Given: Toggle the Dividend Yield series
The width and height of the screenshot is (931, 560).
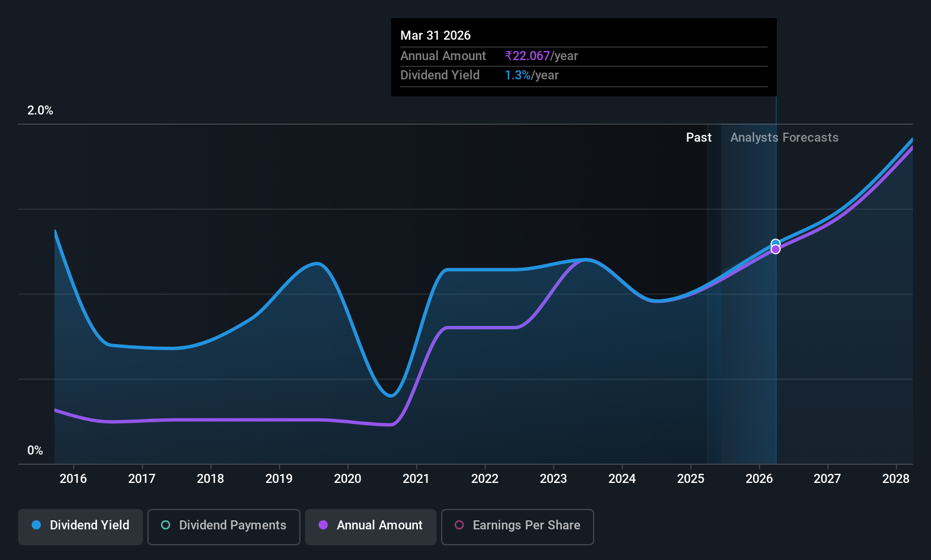Looking at the screenshot, I should pos(81,527).
